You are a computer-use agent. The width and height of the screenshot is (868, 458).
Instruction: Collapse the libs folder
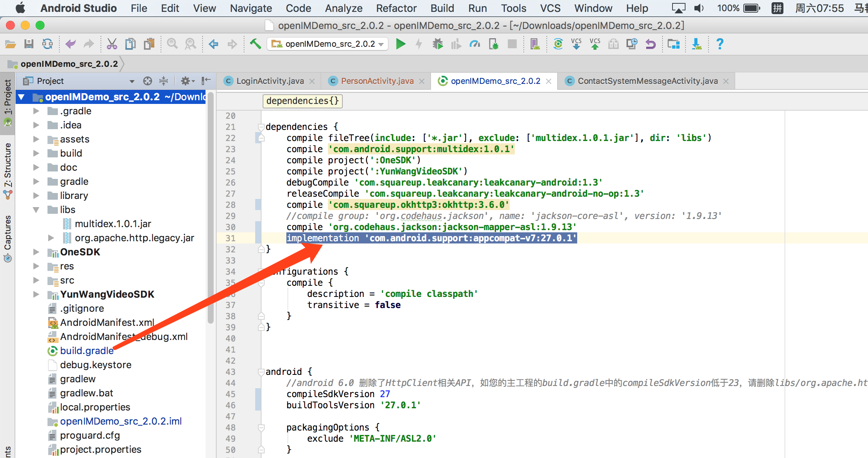click(x=36, y=210)
